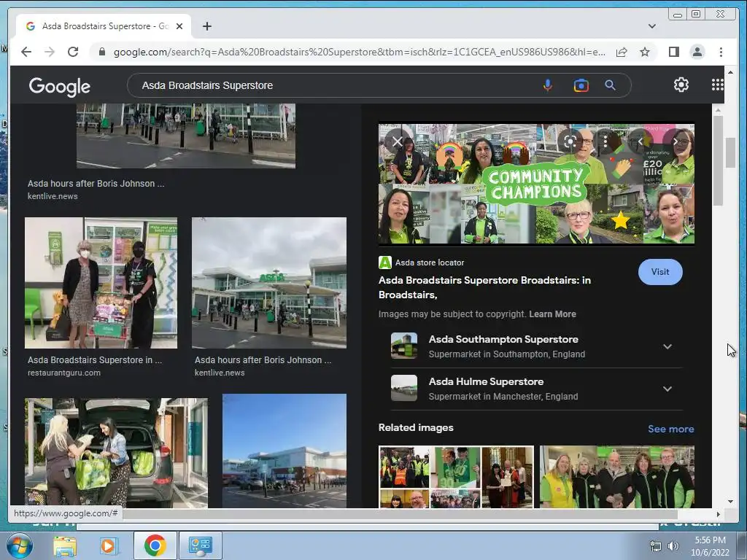Click preview panel scrollbar thumb

click(718, 160)
